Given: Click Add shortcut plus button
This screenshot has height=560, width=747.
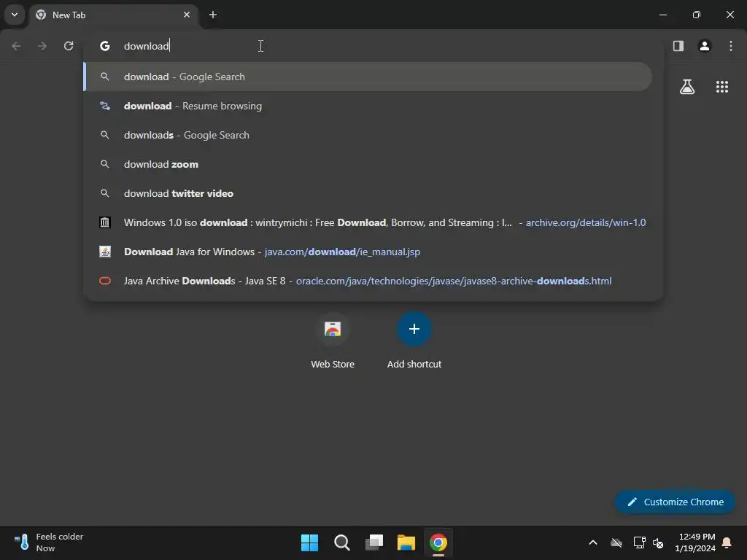Looking at the screenshot, I should 414,329.
